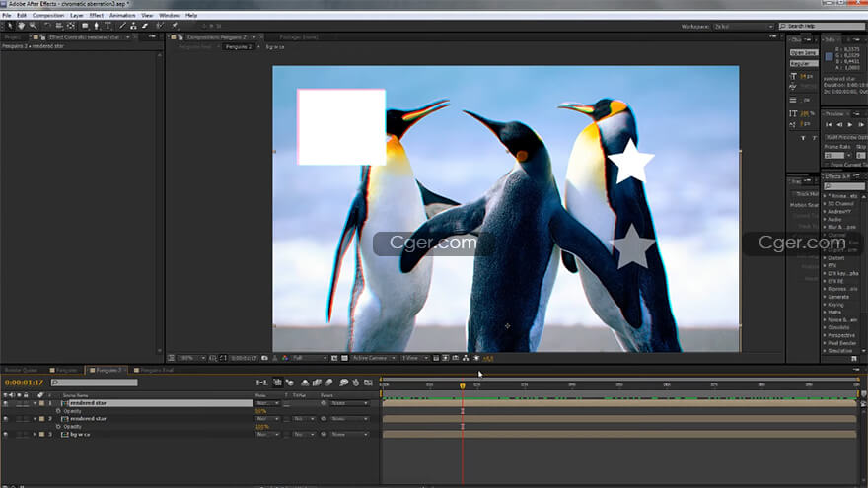Toggle Preserve Transparency switch for layer 2

[287, 419]
